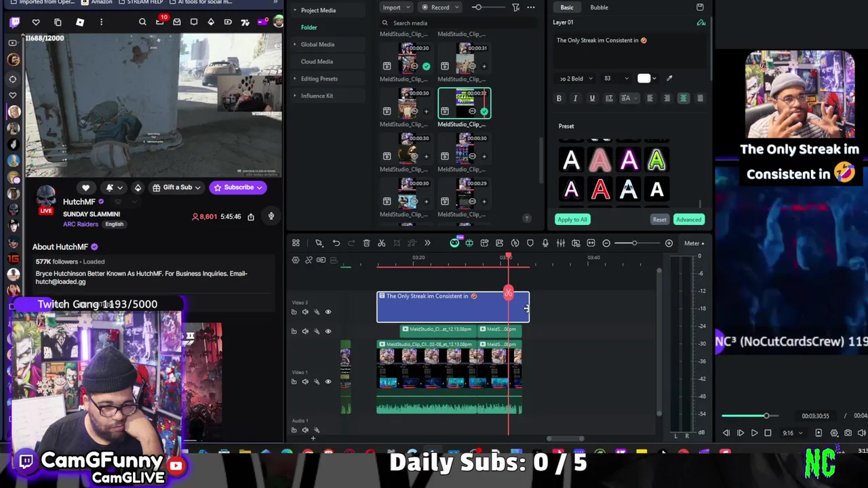Click the Apply to All button
The image size is (868, 488).
[572, 220]
